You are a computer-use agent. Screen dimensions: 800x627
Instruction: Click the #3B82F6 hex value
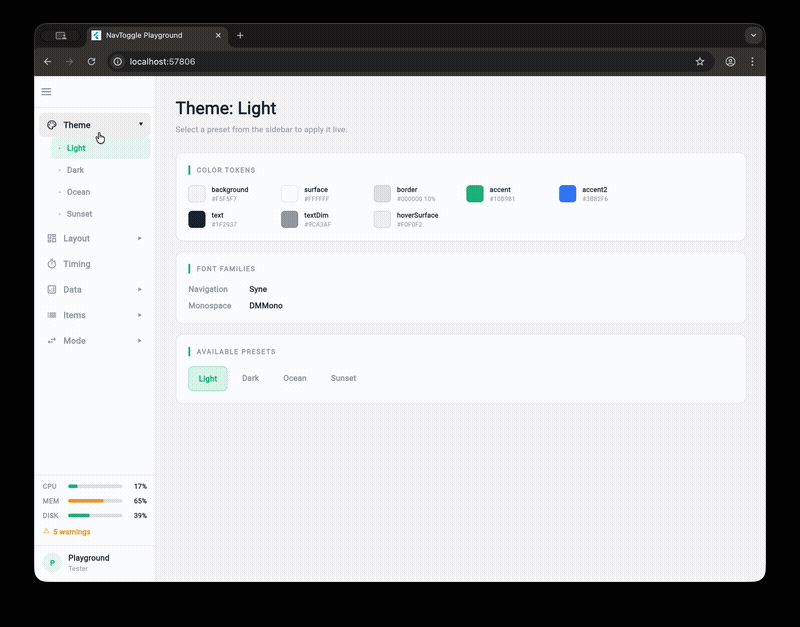point(595,199)
